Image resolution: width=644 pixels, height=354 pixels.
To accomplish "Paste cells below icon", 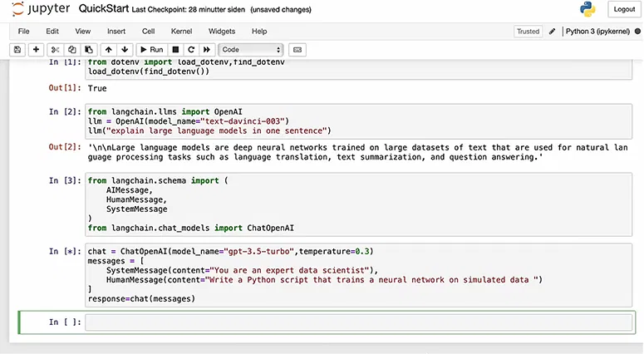I will click(89, 50).
